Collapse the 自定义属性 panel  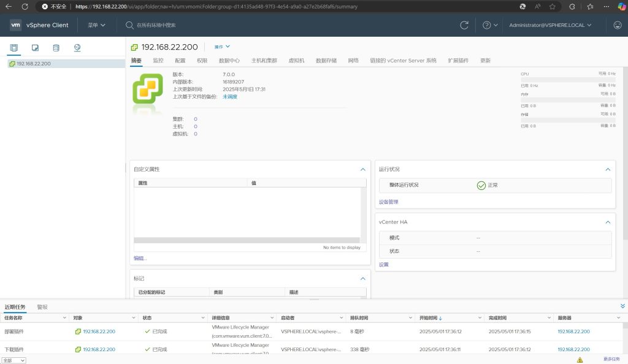tap(363, 170)
